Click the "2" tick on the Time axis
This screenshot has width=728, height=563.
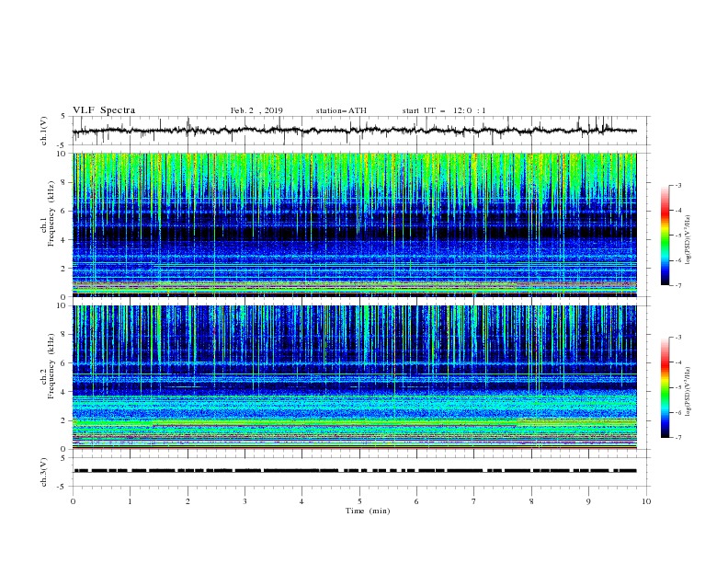[x=188, y=501]
